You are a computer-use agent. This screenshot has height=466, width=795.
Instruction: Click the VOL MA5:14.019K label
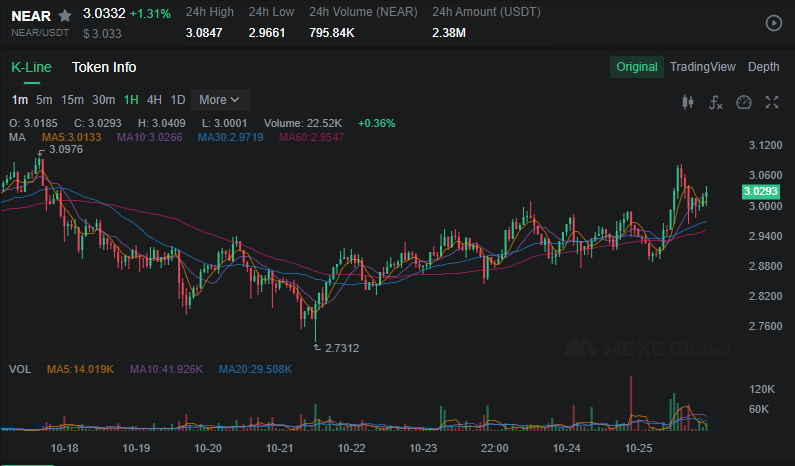point(80,369)
